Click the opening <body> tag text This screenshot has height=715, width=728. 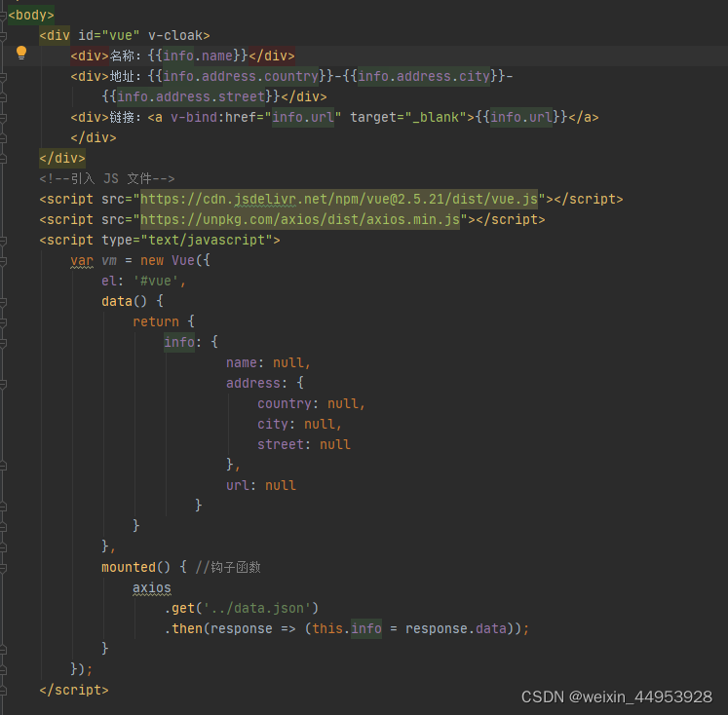[x=31, y=16]
